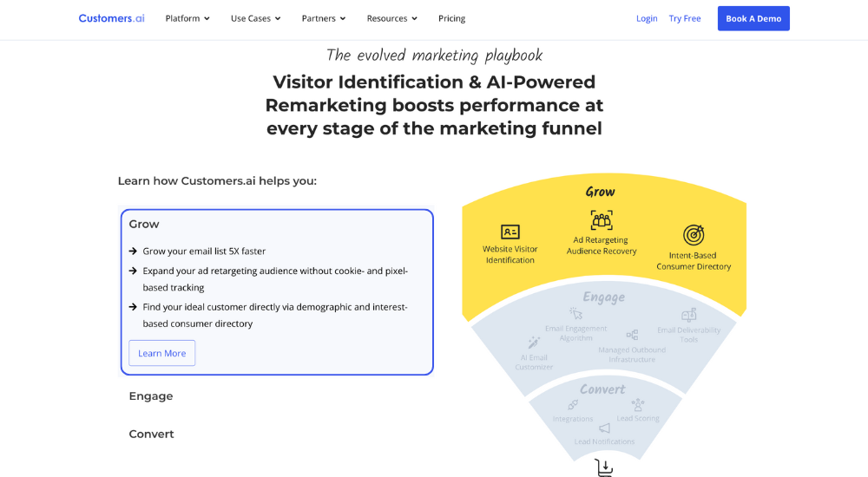This screenshot has height=477, width=868.
Task: Click the Managed Outbound Infrastructure icon
Action: [x=632, y=335]
